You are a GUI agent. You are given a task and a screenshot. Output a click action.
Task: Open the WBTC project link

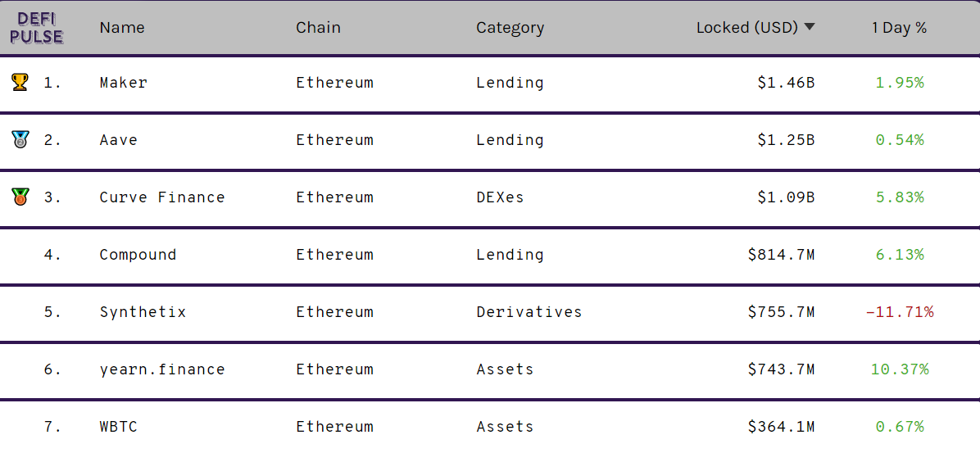118,427
